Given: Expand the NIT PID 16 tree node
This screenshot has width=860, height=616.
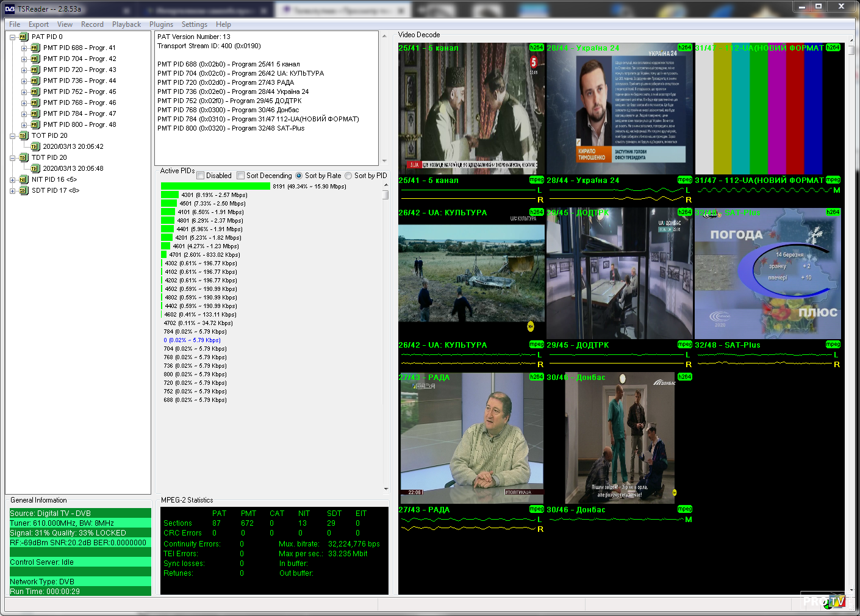Looking at the screenshot, I should click(x=13, y=180).
